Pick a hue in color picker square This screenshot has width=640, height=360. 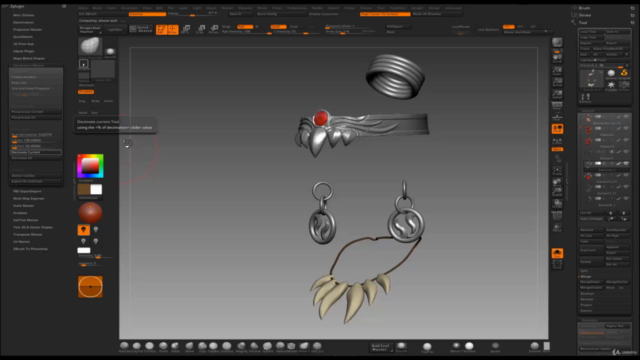[x=90, y=166]
